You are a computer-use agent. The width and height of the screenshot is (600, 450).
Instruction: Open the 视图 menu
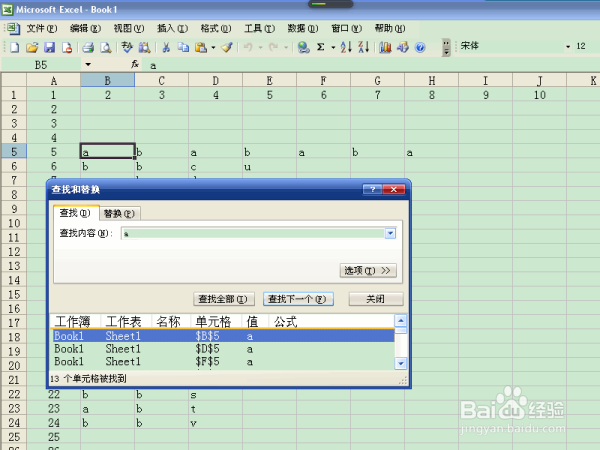pos(129,28)
